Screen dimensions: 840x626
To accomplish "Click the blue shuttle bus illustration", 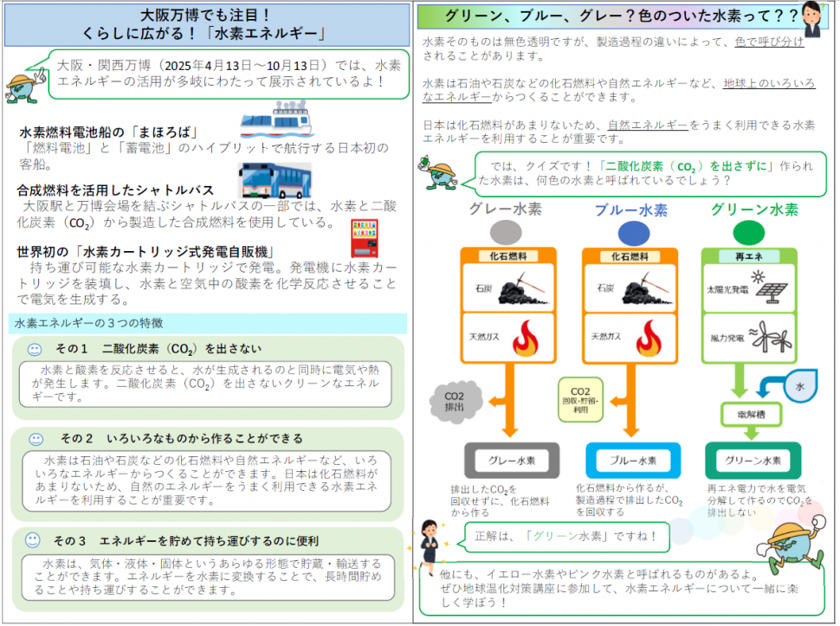I will (x=275, y=180).
